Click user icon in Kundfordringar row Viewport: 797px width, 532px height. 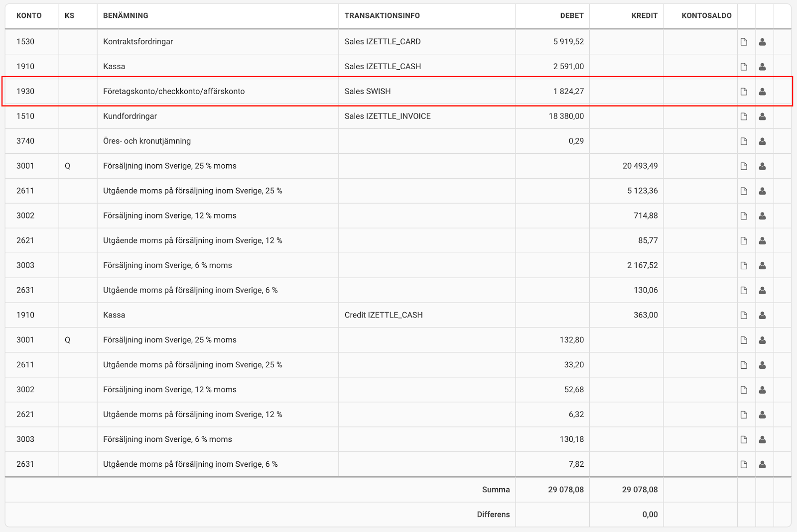click(x=762, y=116)
